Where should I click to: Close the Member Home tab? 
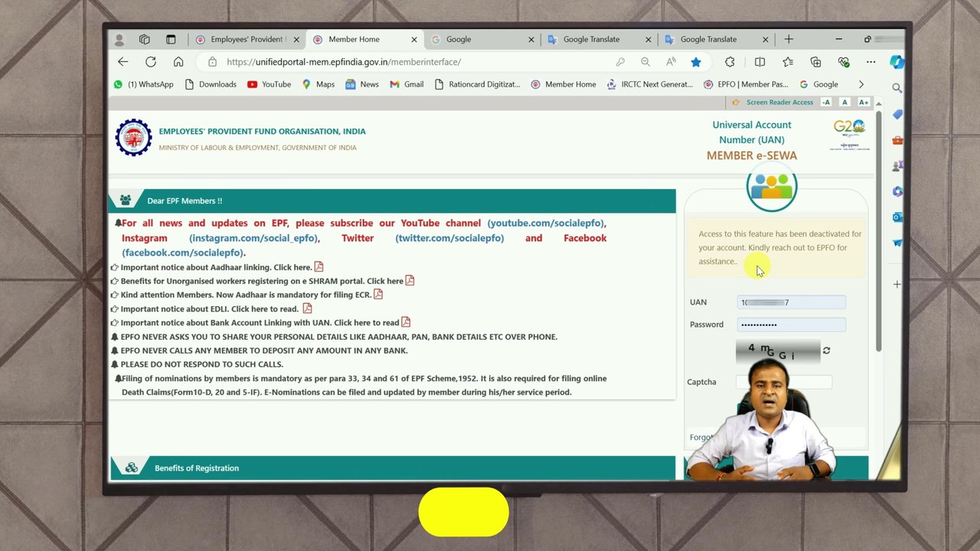point(414,40)
